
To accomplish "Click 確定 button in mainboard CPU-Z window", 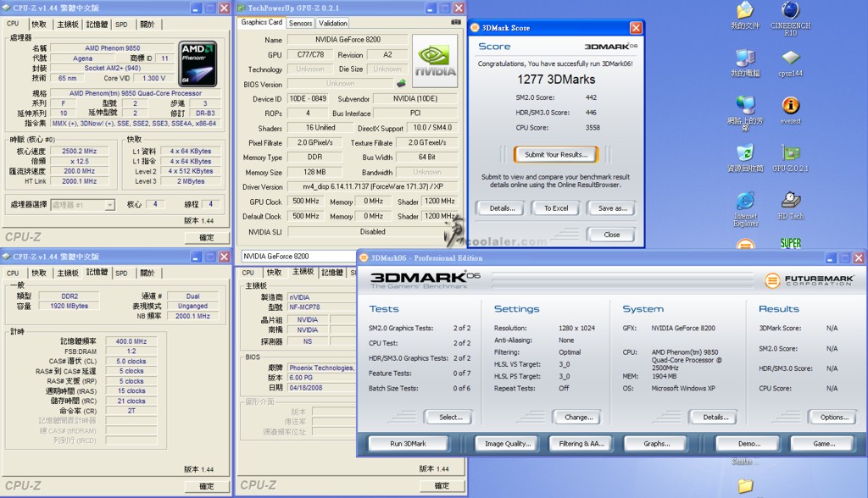I will 441,485.
